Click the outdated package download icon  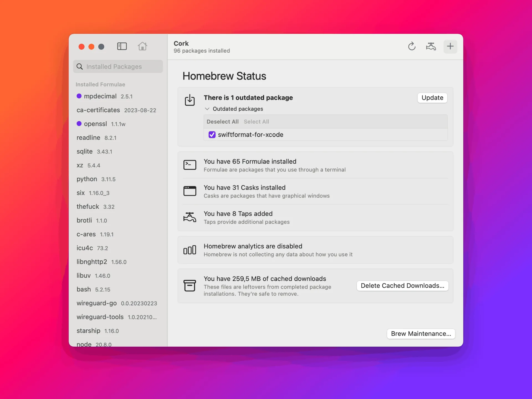190,100
